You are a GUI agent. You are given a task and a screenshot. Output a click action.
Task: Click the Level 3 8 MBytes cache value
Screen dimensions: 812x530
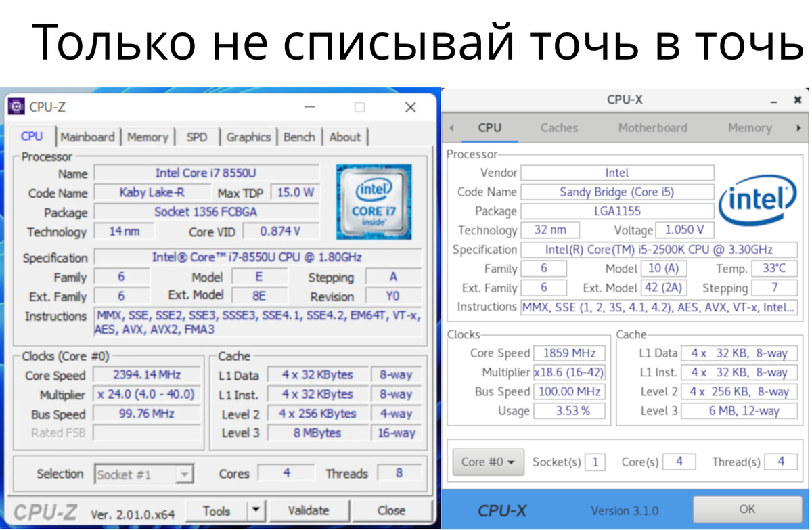click(x=317, y=433)
